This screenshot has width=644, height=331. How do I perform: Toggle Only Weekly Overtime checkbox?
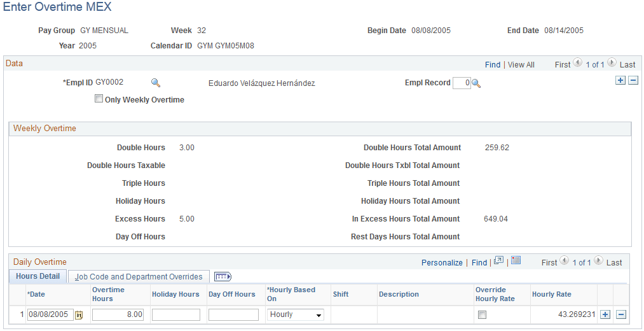coord(99,99)
